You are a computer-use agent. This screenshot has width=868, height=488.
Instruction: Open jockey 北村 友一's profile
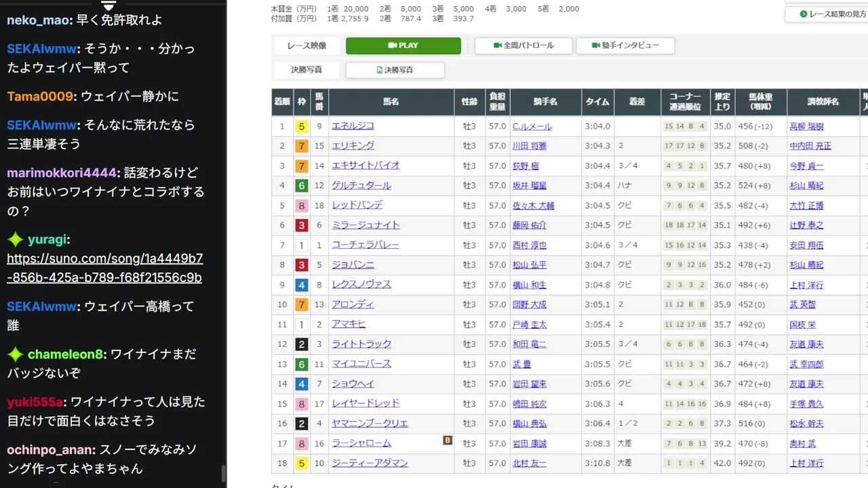530,463
